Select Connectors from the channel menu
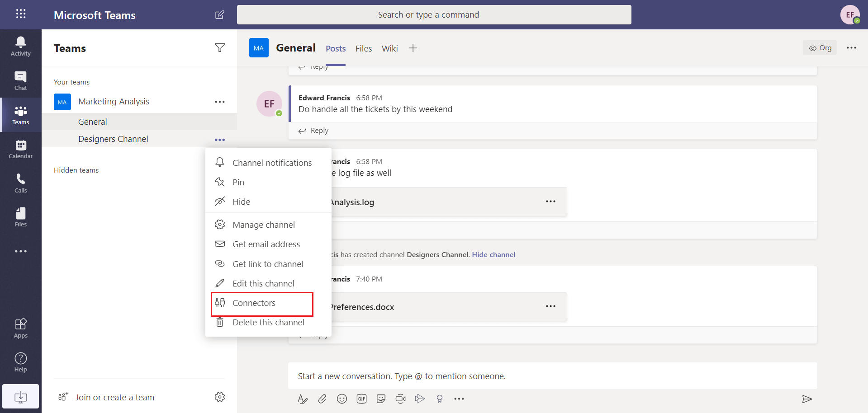This screenshot has height=413, width=868. click(x=254, y=303)
